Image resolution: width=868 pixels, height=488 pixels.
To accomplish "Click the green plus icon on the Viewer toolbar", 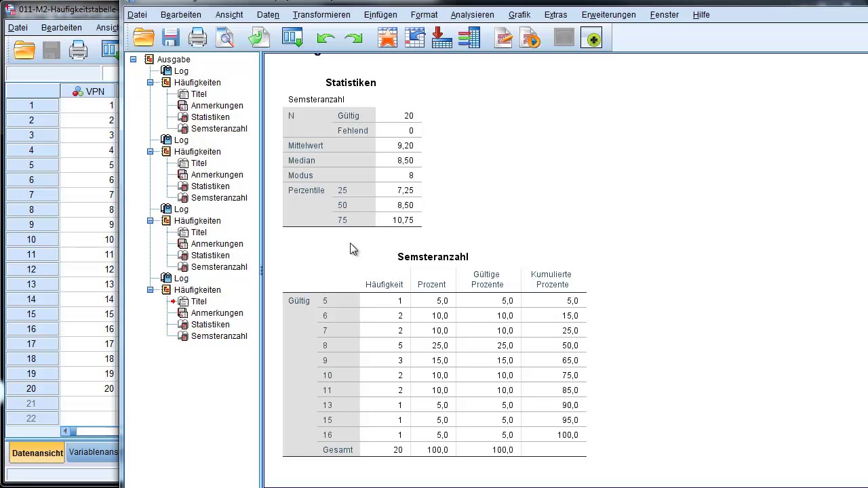I will 591,38.
